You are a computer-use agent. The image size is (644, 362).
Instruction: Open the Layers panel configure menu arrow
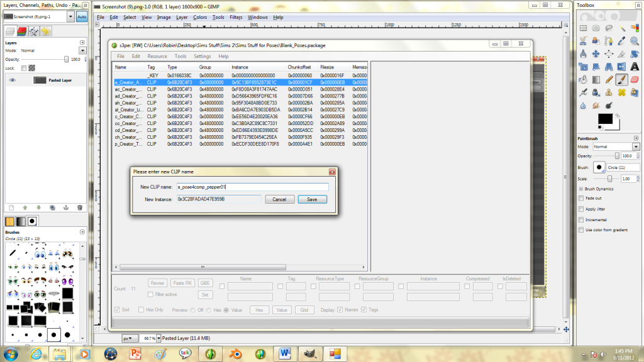[x=82, y=43]
